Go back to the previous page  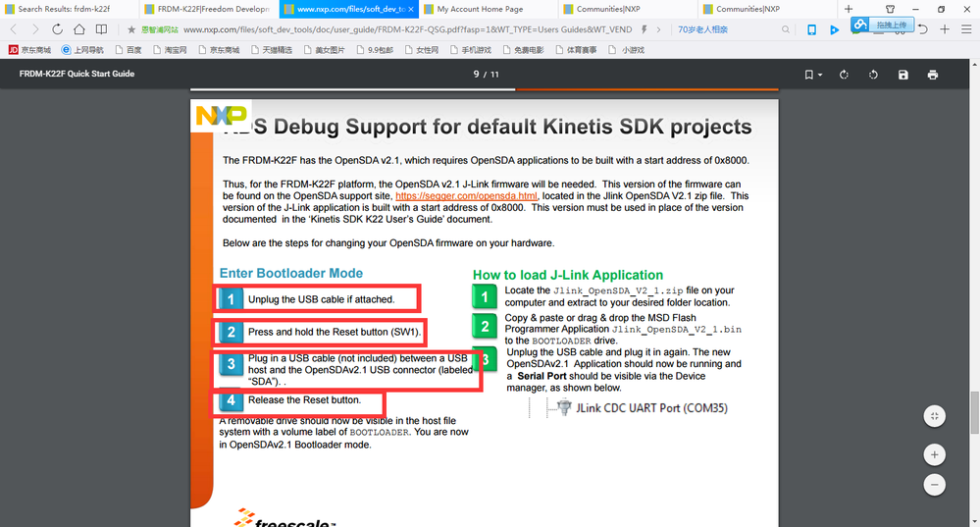tap(14, 29)
